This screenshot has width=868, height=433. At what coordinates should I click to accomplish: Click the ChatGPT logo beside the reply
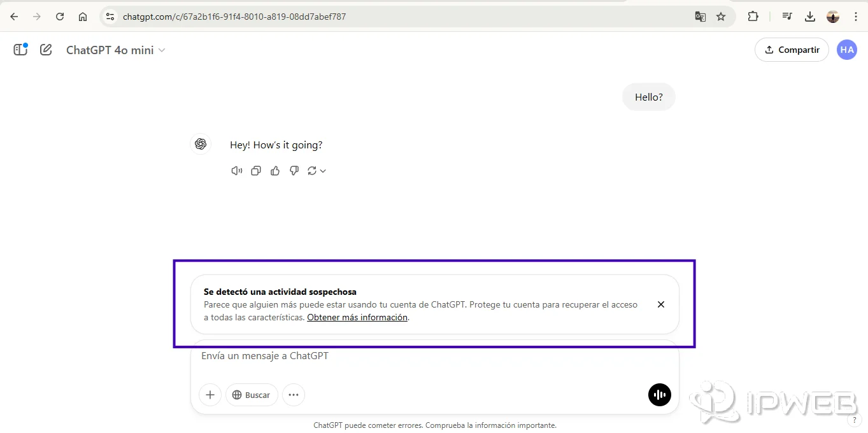[201, 145]
